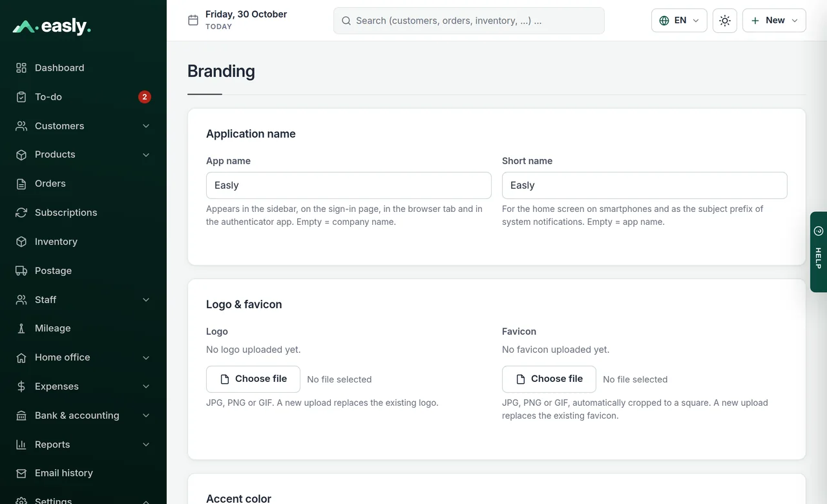Open the EN language dropdown
Screen dimensions: 827x504
pyautogui.click(x=679, y=21)
